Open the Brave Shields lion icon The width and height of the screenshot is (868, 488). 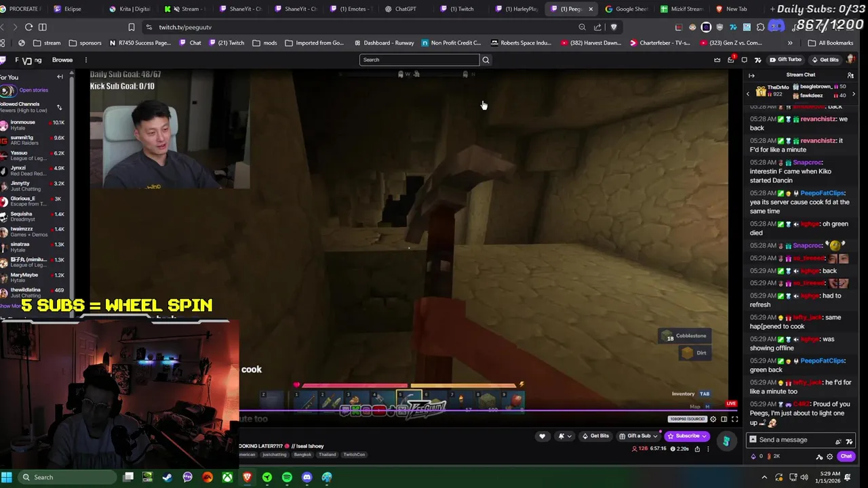coord(614,27)
